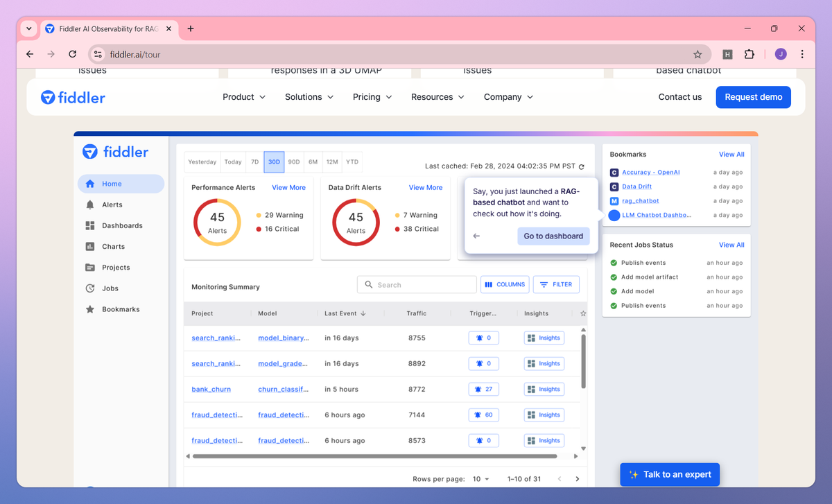Select the 7D time range
Screen dimensions: 832x504
pos(254,162)
